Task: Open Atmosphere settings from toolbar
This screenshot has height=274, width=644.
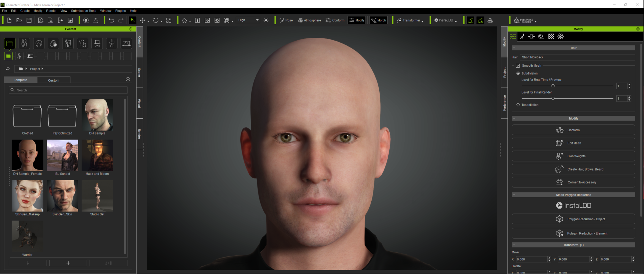Action: [x=309, y=20]
